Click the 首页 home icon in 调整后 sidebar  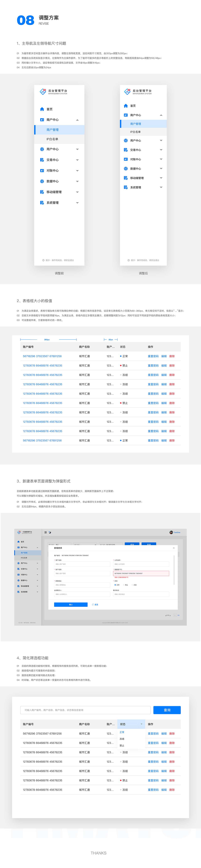pyautogui.click(x=125, y=106)
